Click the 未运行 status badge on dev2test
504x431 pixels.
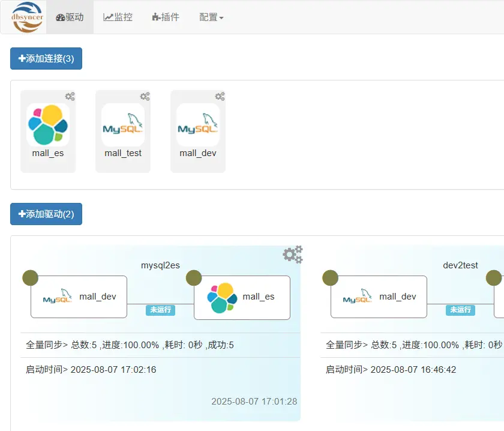(459, 311)
